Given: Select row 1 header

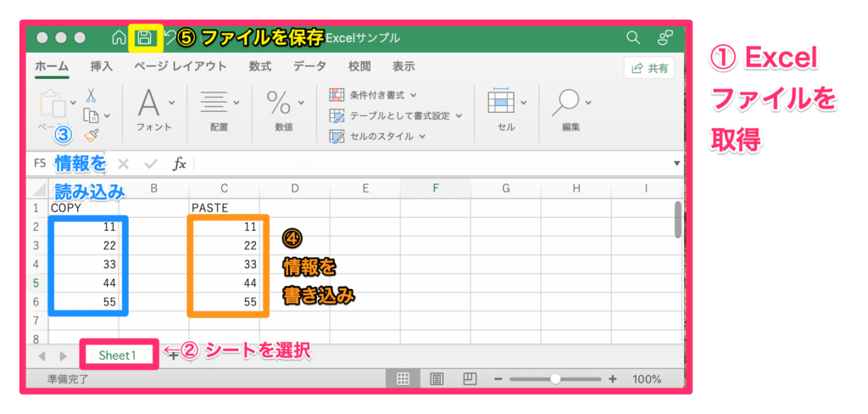Looking at the screenshot, I should coord(36,208).
